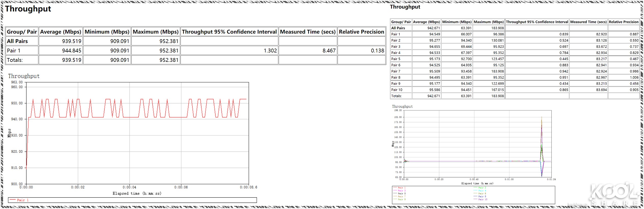644x209 pixels.
Task: Click the large 'Throughput' heading on left
Action: point(28,9)
